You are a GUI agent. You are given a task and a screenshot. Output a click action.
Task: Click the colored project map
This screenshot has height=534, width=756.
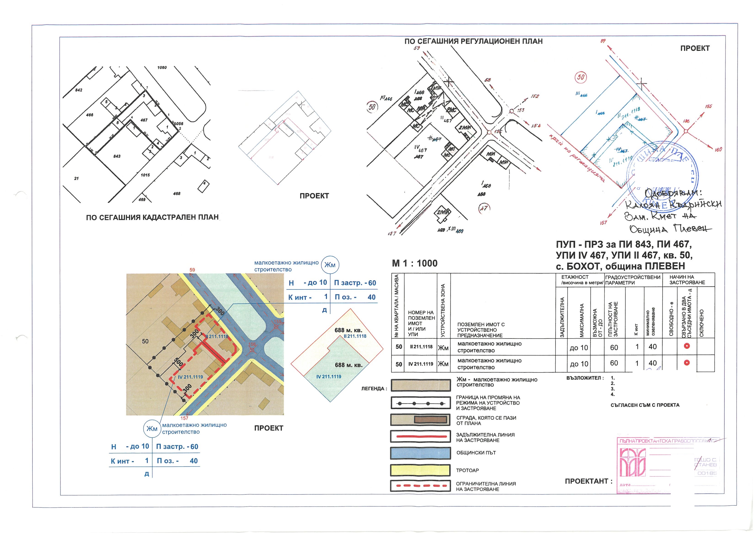tap(205, 344)
